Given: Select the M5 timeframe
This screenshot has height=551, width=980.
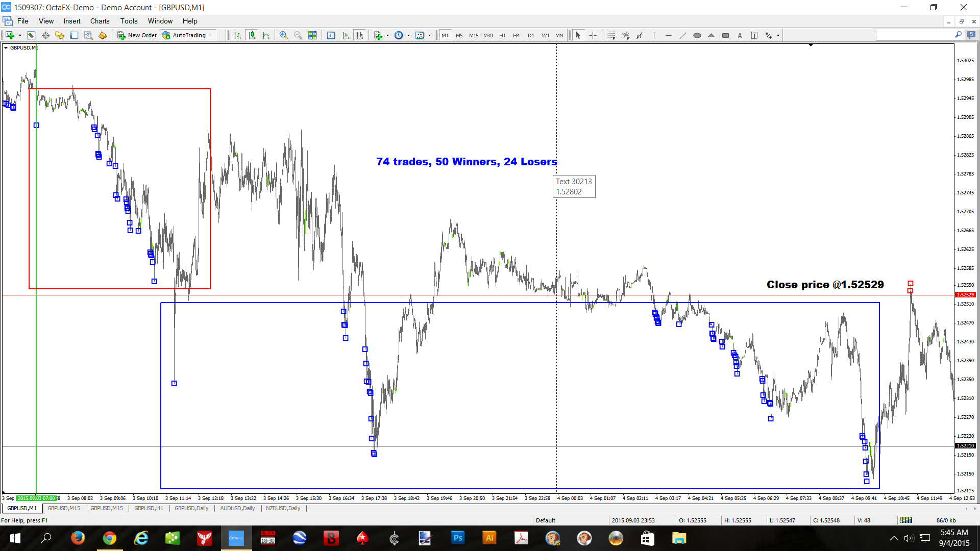Looking at the screenshot, I should click(459, 35).
